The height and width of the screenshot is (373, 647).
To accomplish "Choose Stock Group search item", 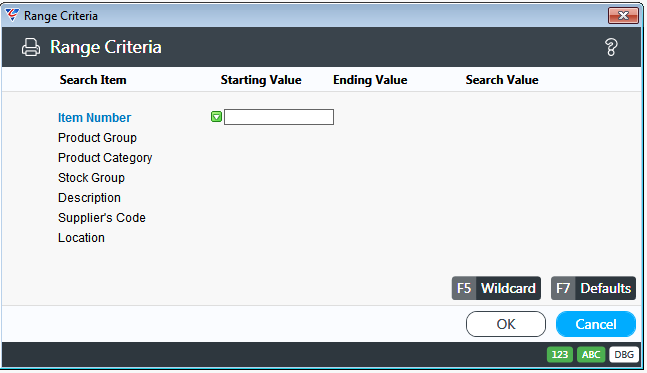I will 91,178.
